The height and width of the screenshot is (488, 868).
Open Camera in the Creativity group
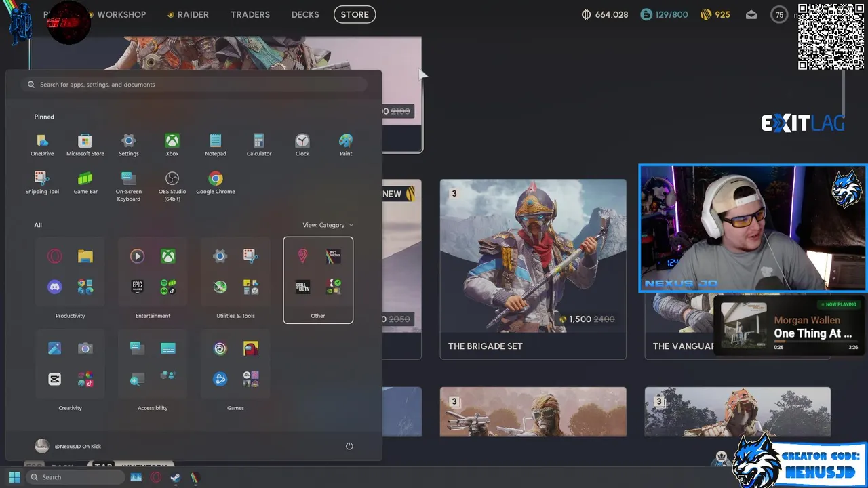(x=85, y=348)
